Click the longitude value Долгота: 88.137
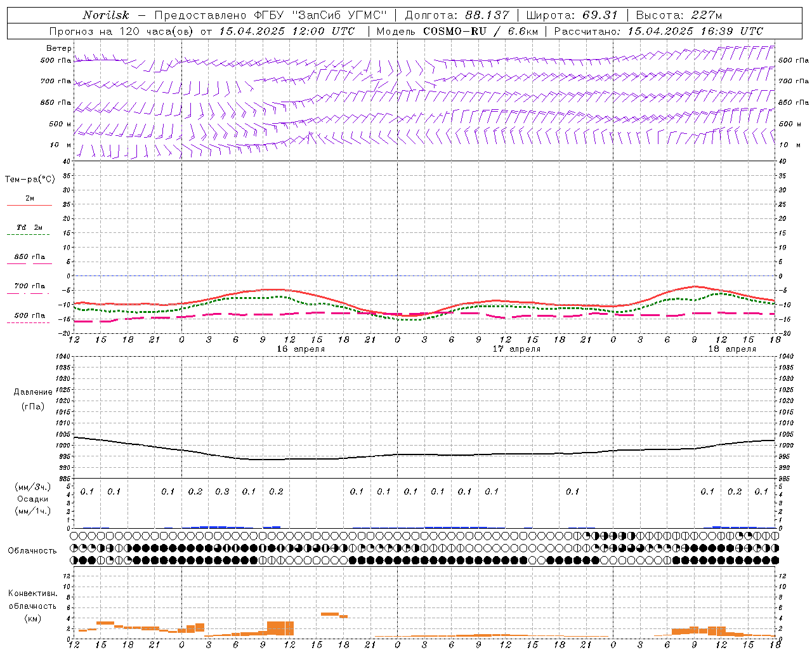812x650 pixels. click(457, 15)
